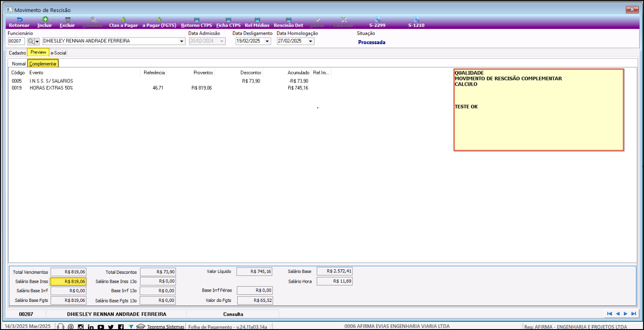Click the headset support icon
644x330 pixels.
click(x=61, y=326)
